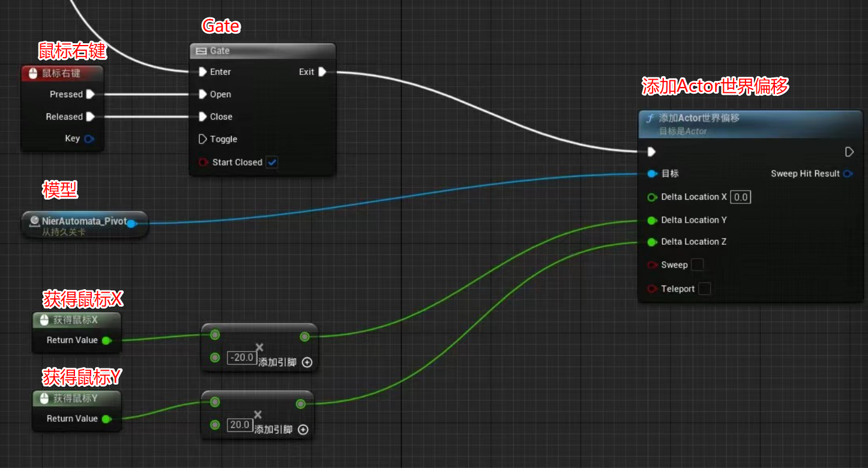Click the Pressed output pin of 鼠标右键
Screen dimensions: 868x468
point(90,94)
